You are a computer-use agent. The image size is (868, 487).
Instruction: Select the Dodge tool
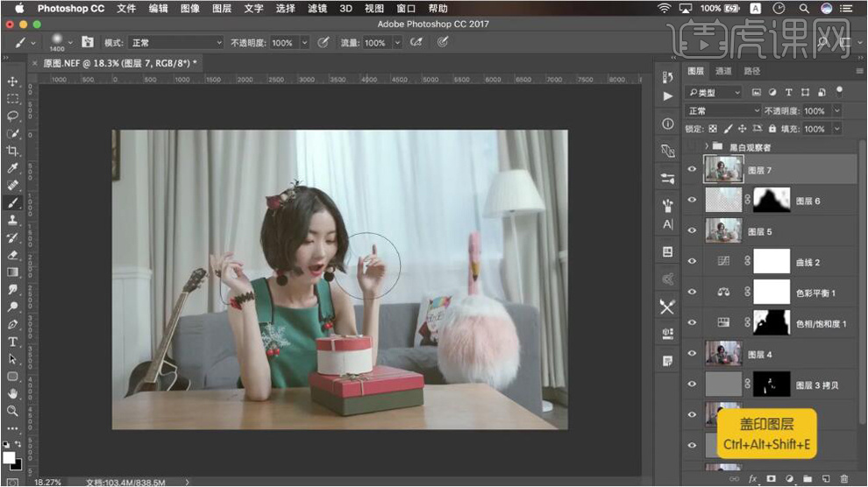(x=12, y=307)
